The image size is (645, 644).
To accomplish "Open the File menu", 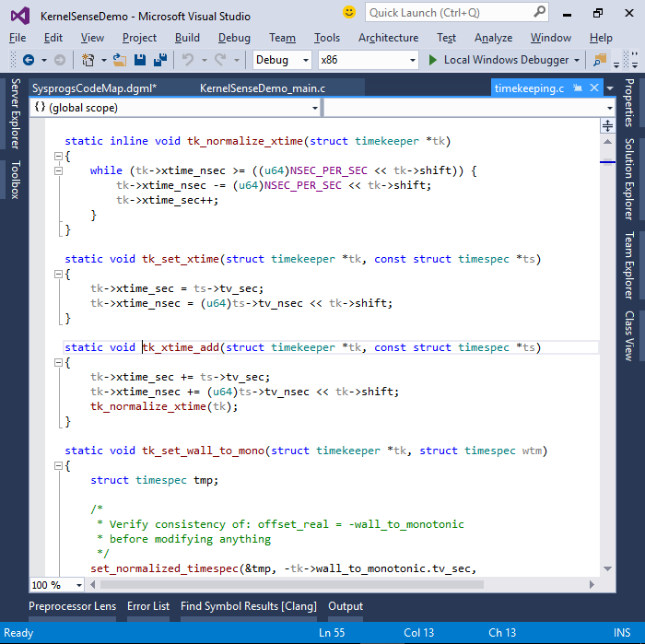I will tap(18, 38).
